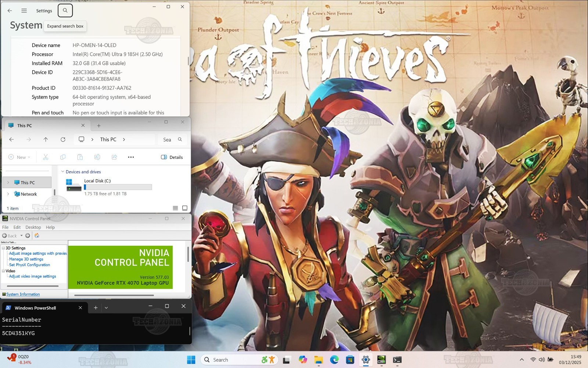Click the Settings window vertical scrollbar
Viewport: 588px width, 368px height.
(x=189, y=61)
